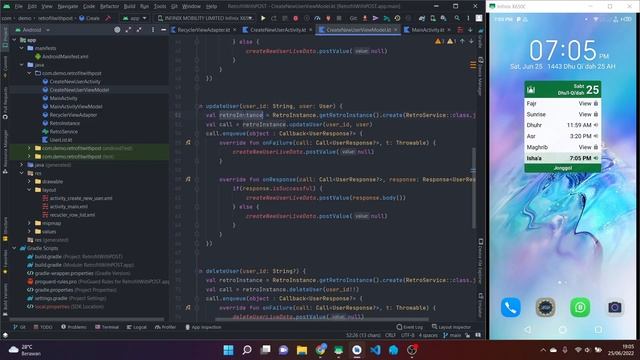Screen dimensions: 640x360
Task: Open the Refactor menu
Action: (109, 7)
